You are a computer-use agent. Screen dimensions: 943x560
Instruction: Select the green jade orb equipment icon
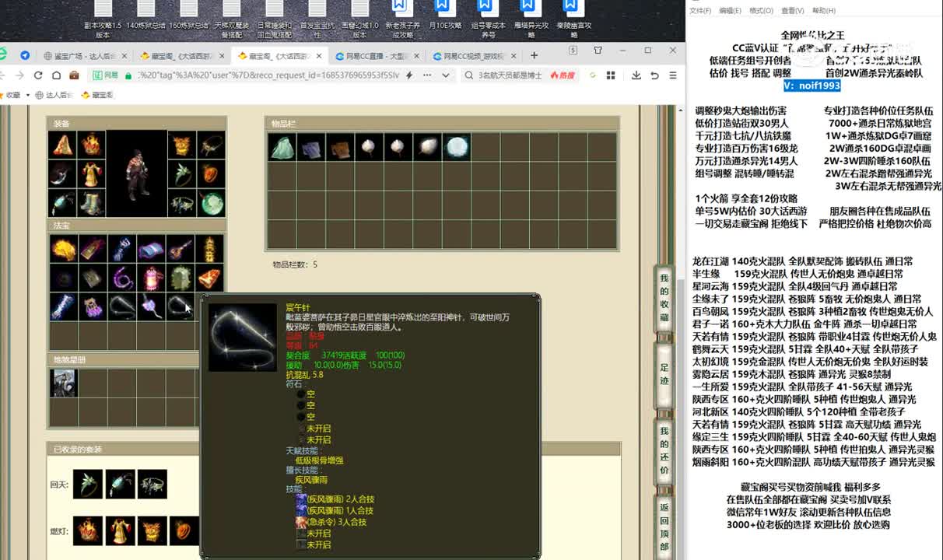click(x=211, y=203)
